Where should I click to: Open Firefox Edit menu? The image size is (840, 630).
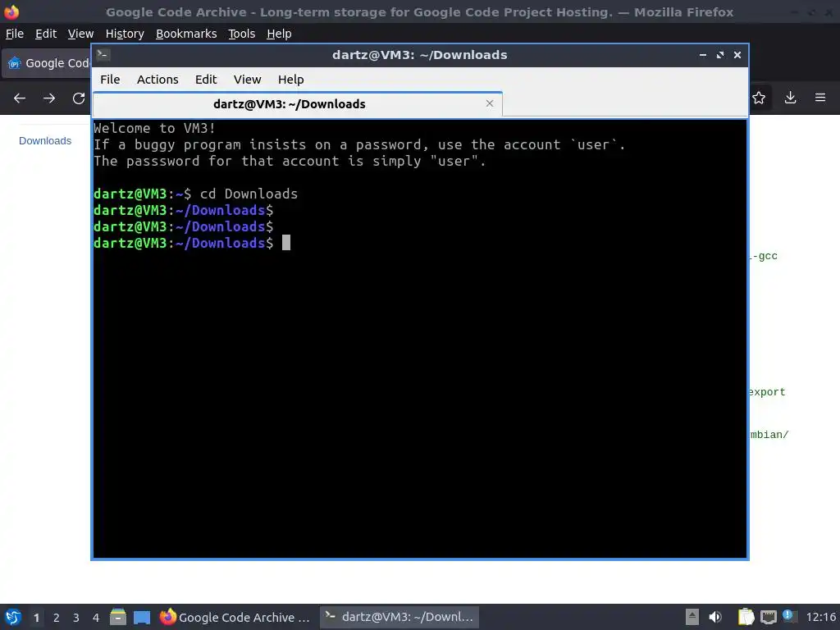(46, 34)
